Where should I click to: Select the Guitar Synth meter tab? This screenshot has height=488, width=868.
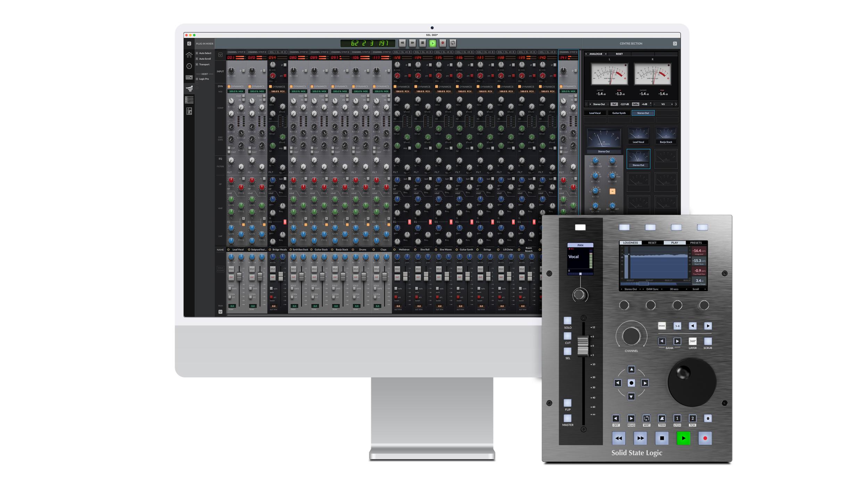619,113
